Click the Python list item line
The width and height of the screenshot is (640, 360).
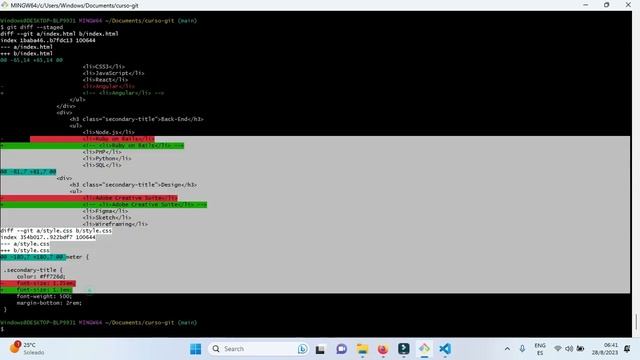(x=107, y=158)
